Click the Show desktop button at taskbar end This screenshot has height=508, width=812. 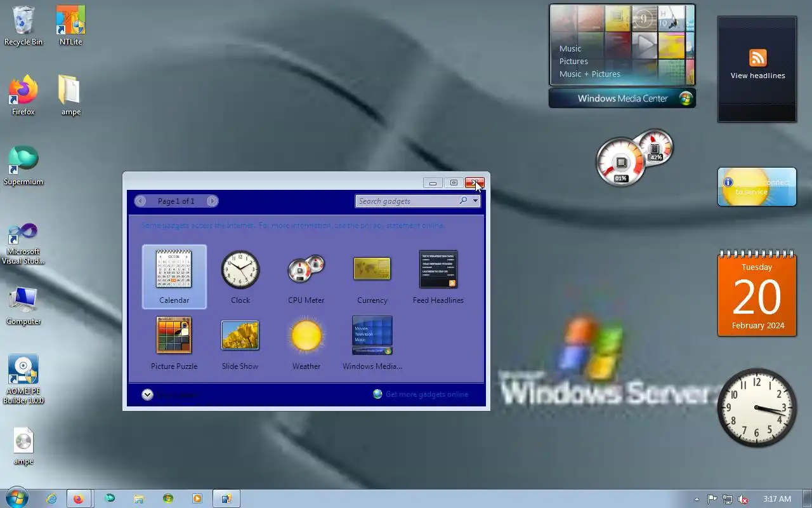tap(807, 499)
